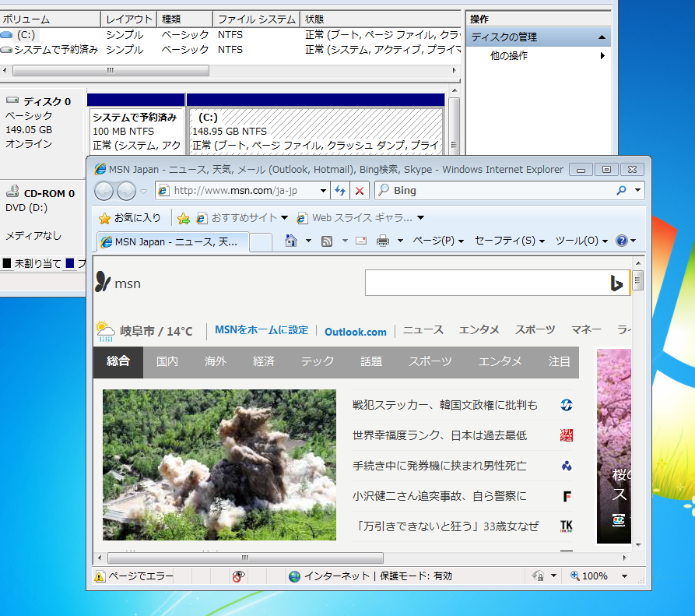Click the Bing search magnifier button
This screenshot has width=695, height=616.
pos(621,190)
